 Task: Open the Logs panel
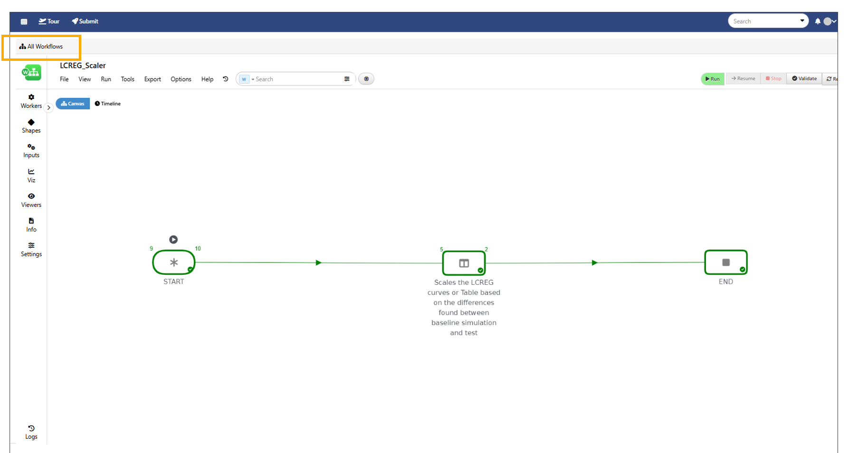(x=31, y=432)
